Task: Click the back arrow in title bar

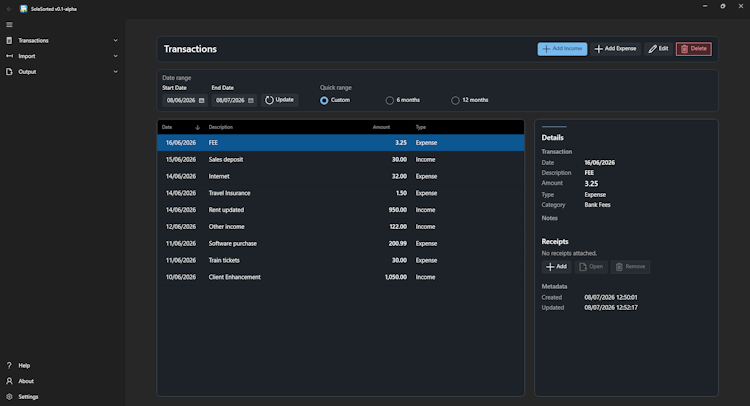Action: (9, 9)
